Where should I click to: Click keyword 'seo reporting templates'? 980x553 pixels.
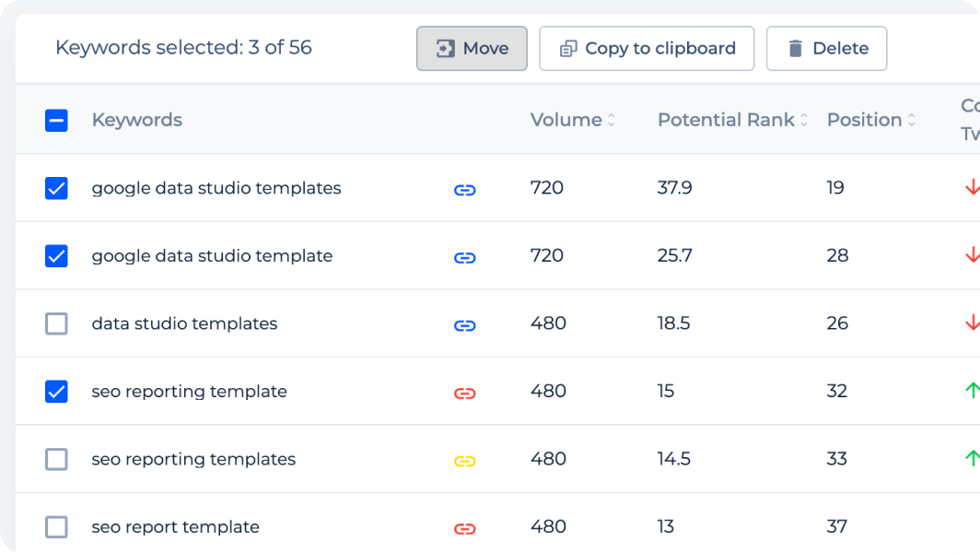pyautogui.click(x=193, y=459)
